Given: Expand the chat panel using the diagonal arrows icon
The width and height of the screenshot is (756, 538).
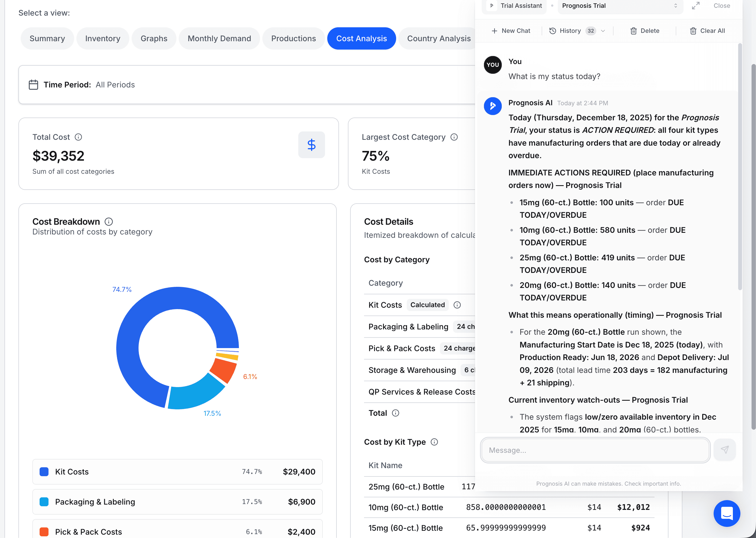Looking at the screenshot, I should [x=696, y=6].
